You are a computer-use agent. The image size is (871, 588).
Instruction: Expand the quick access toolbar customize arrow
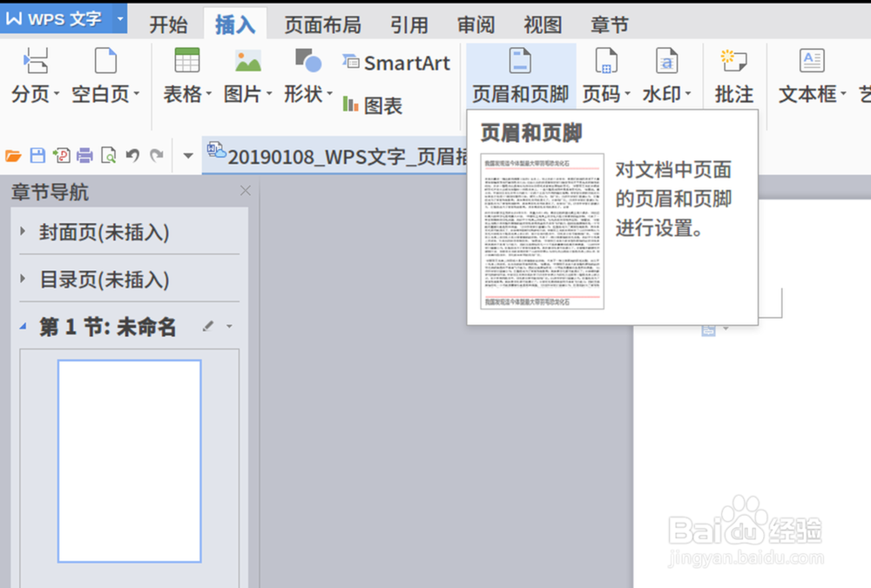188,154
